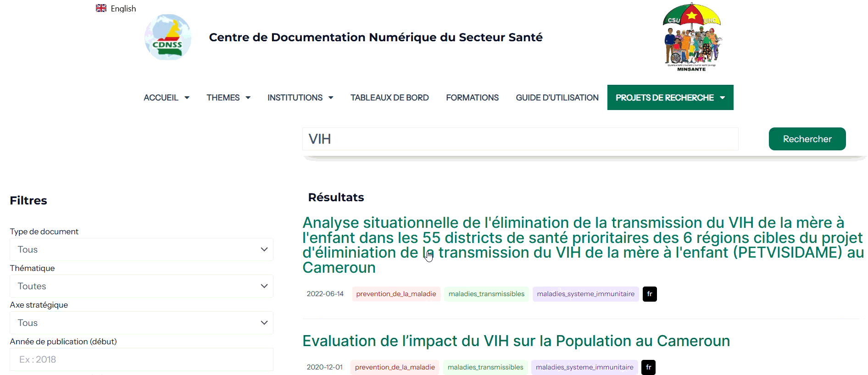
Task: Click the CDNSS globe logo
Action: pos(167,37)
